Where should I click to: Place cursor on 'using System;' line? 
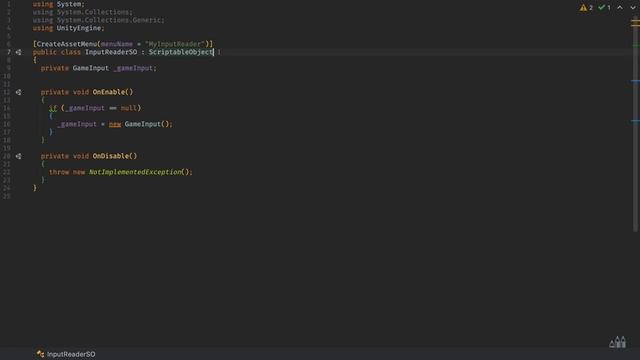(58, 4)
